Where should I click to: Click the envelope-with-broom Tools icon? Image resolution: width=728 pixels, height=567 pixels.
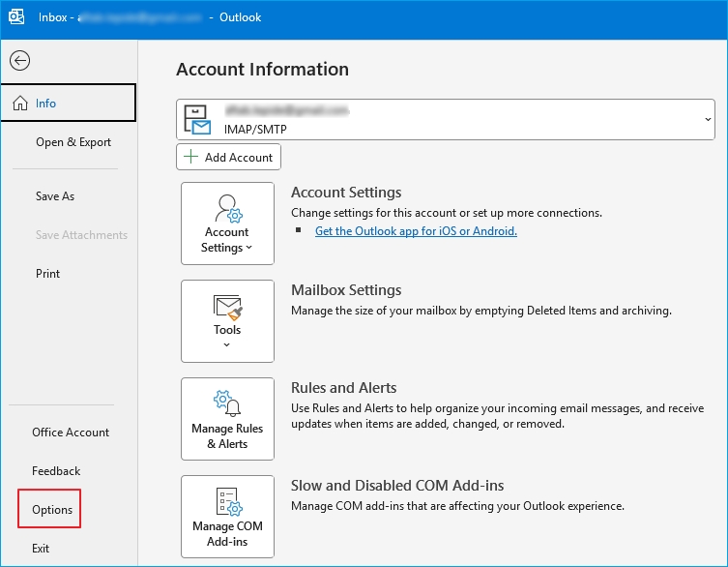227,307
